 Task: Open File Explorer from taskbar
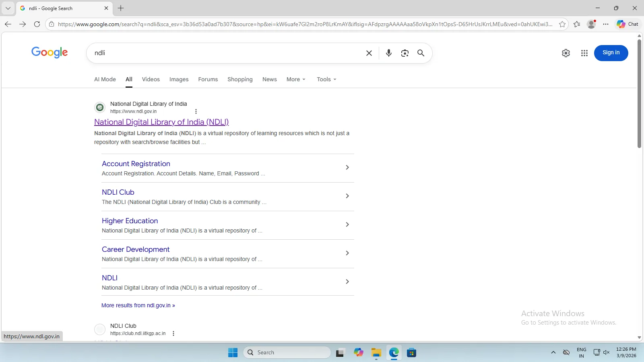point(376,353)
